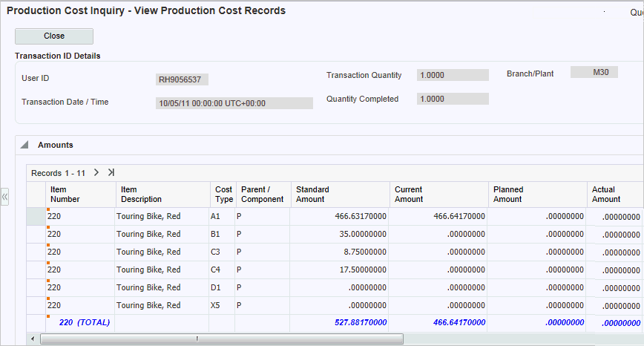
Task: Click the Cost Type column header
Action: 223,195
